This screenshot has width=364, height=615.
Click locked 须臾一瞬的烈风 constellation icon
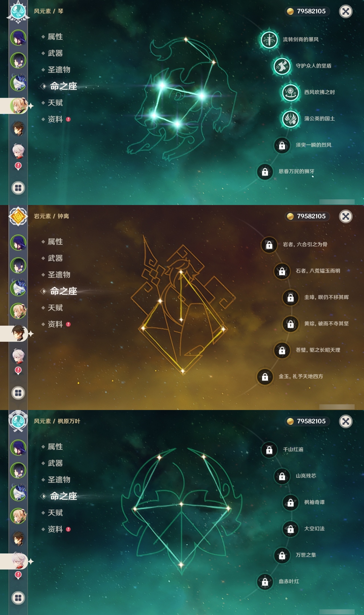point(282,145)
